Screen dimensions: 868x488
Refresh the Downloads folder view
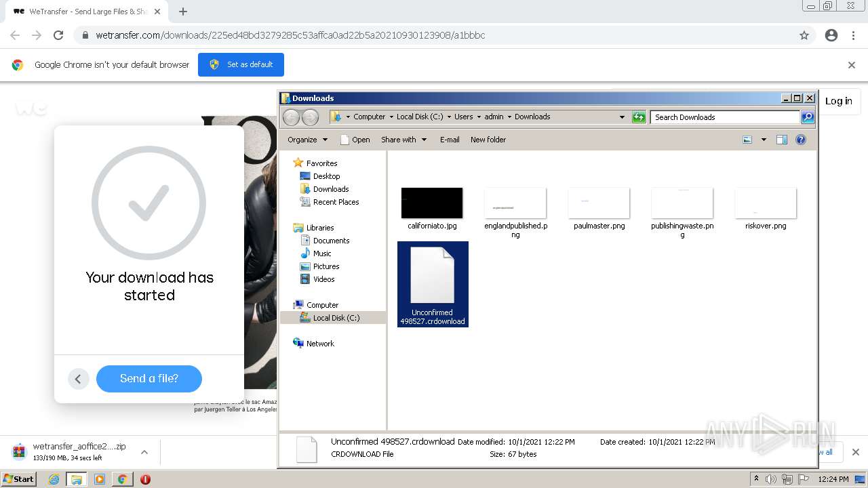(639, 117)
